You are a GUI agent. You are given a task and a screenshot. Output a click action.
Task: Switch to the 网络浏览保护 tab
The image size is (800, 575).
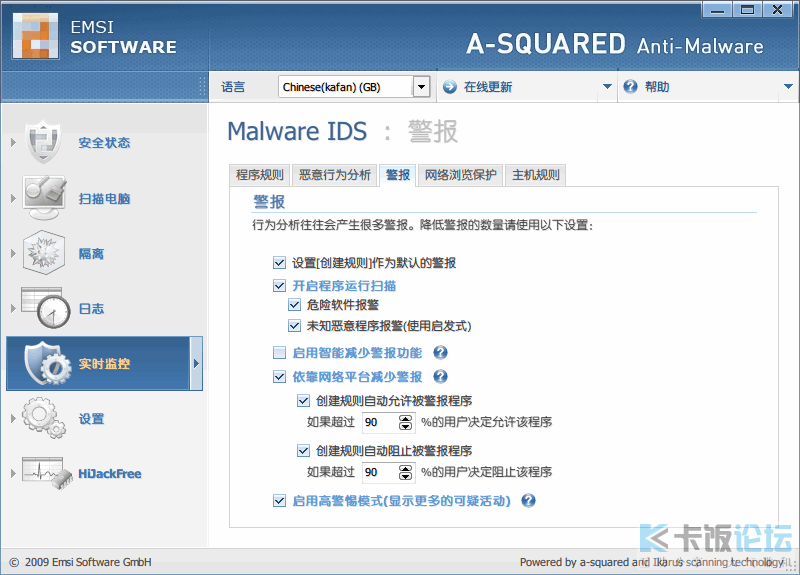click(461, 175)
